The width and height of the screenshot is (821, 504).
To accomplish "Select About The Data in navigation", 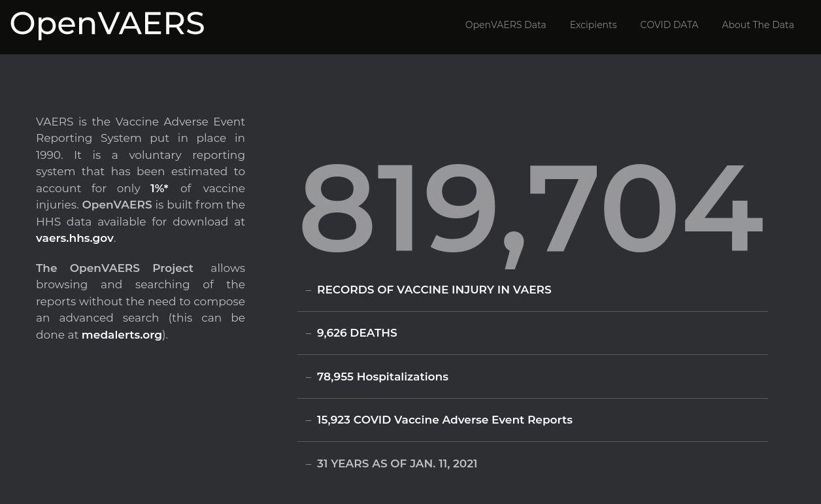I will [x=758, y=25].
